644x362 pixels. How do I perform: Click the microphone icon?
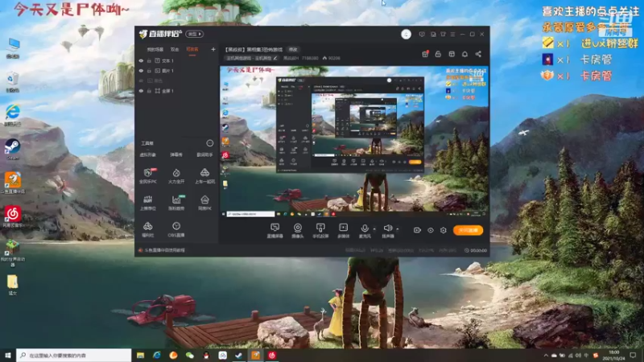pos(365,228)
